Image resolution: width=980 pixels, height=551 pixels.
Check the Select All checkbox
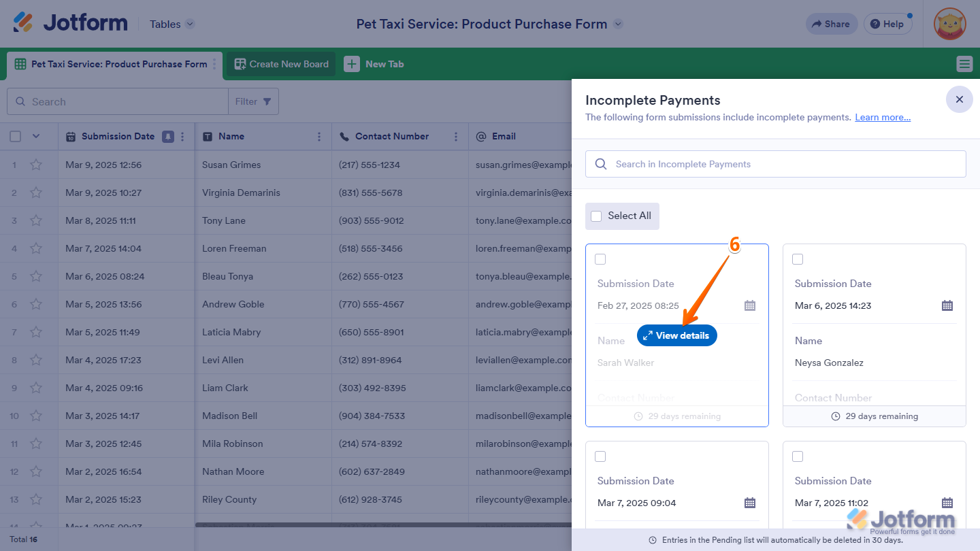point(597,216)
